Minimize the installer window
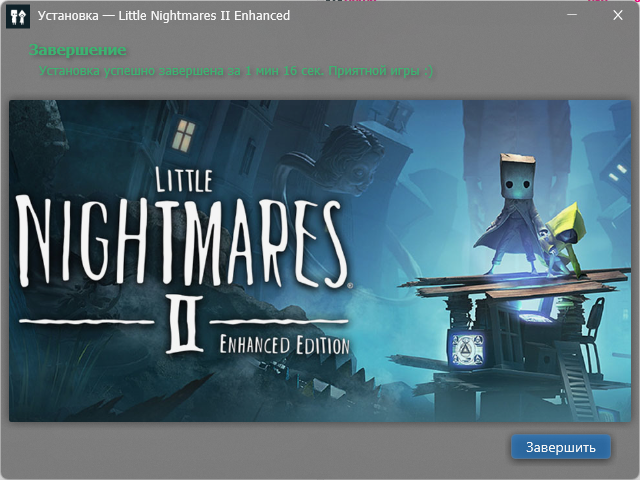This screenshot has height=480, width=640. [x=572, y=15]
